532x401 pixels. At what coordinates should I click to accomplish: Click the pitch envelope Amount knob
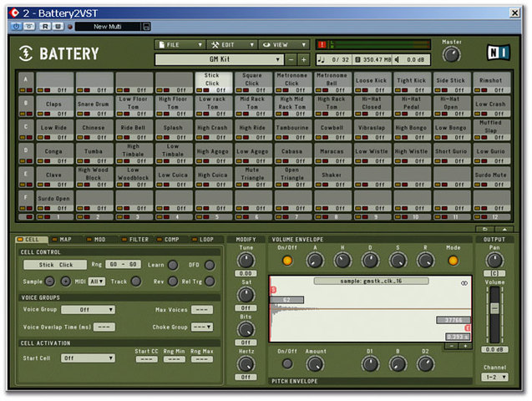click(315, 364)
